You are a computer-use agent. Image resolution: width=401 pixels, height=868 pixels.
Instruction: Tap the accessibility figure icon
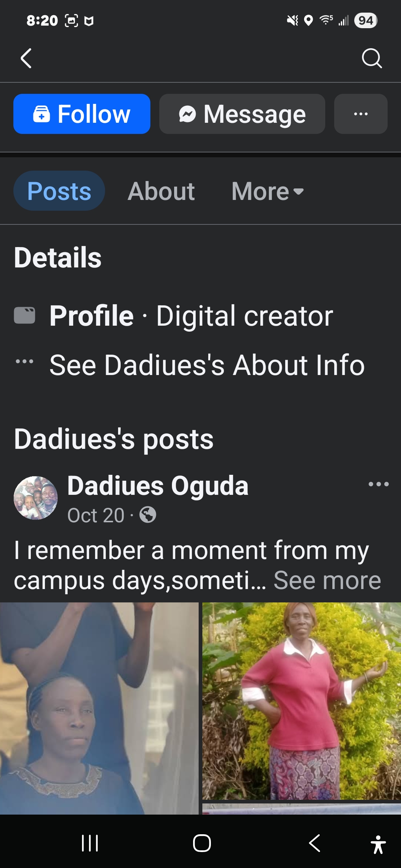click(x=378, y=844)
